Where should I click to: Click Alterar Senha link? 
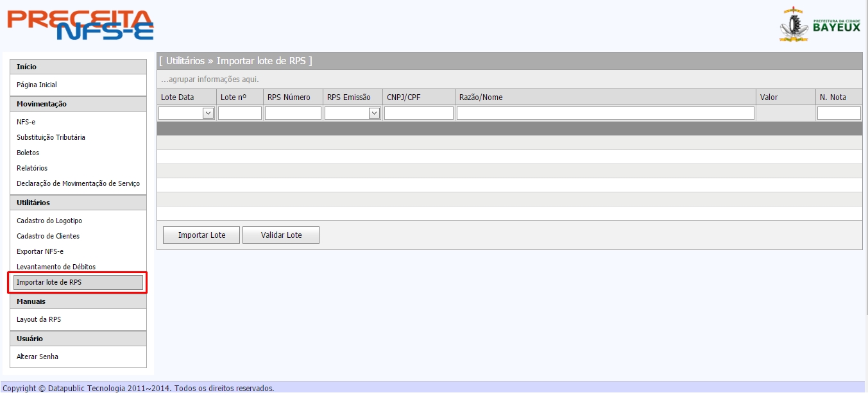(x=37, y=357)
